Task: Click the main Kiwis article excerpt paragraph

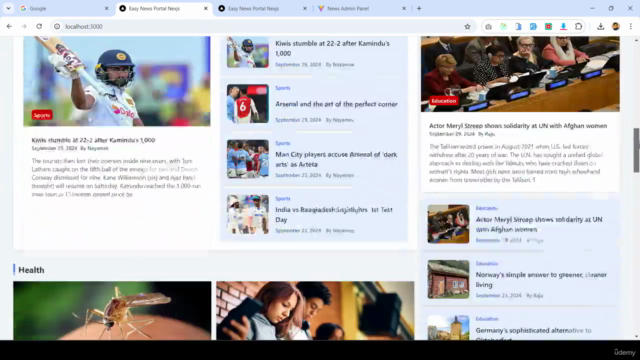Action: click(x=116, y=178)
